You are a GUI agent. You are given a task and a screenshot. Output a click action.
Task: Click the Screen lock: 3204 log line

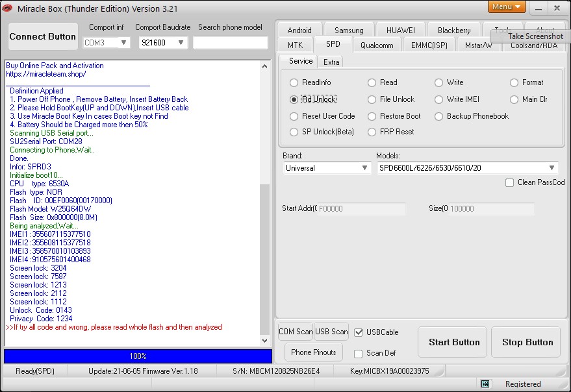38,268
